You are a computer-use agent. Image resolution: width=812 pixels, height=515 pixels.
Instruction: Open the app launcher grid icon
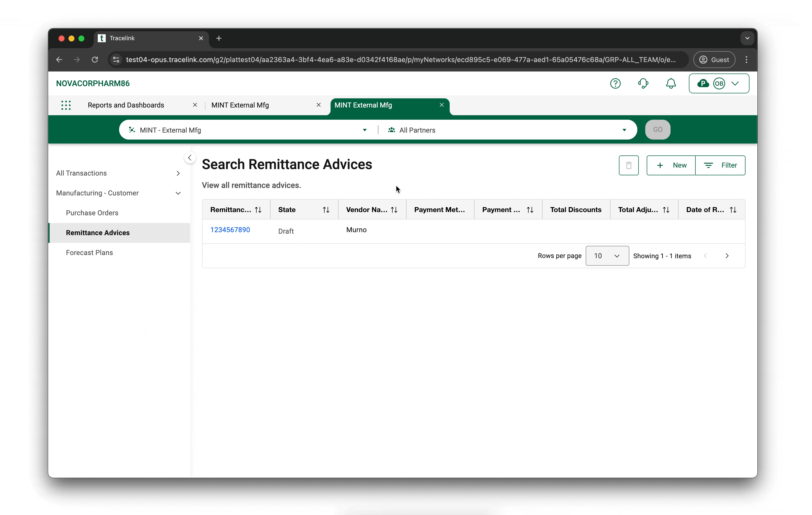(66, 105)
